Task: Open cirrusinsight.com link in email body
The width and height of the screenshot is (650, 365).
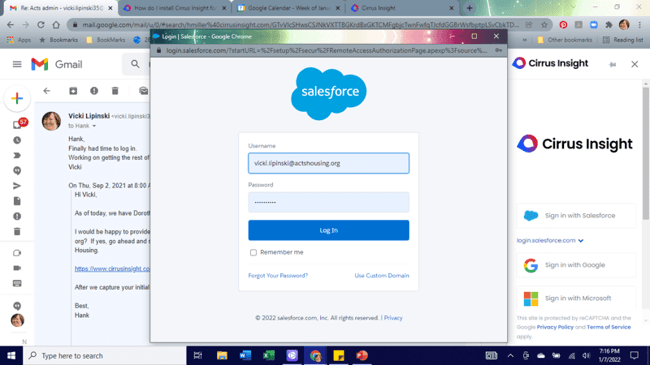Action: (x=112, y=269)
